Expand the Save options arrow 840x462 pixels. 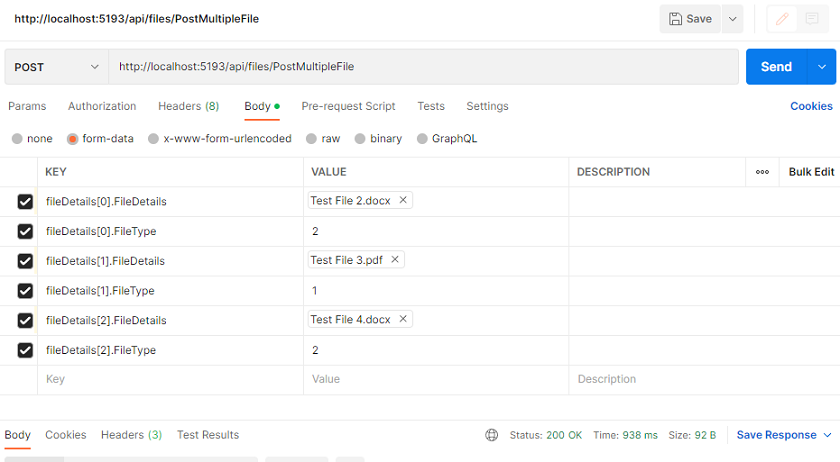732,19
